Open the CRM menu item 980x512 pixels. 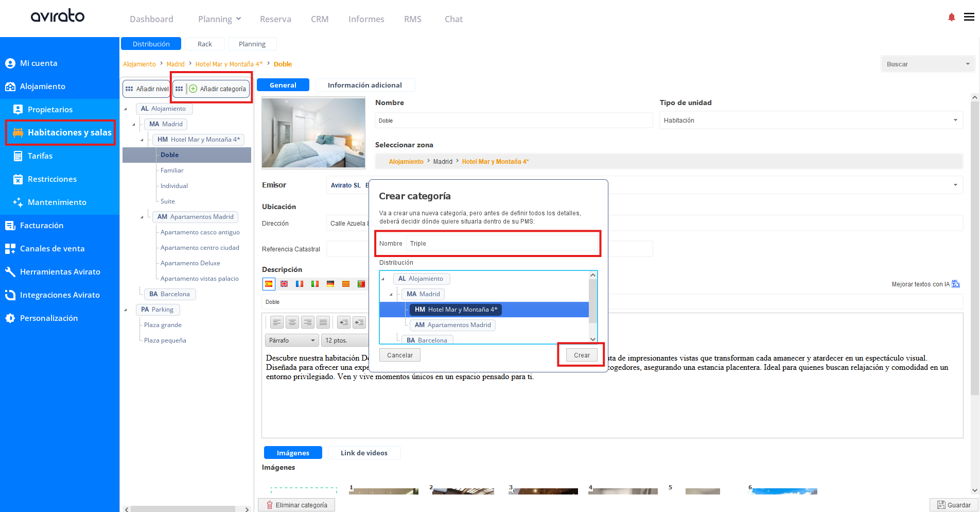click(x=320, y=19)
